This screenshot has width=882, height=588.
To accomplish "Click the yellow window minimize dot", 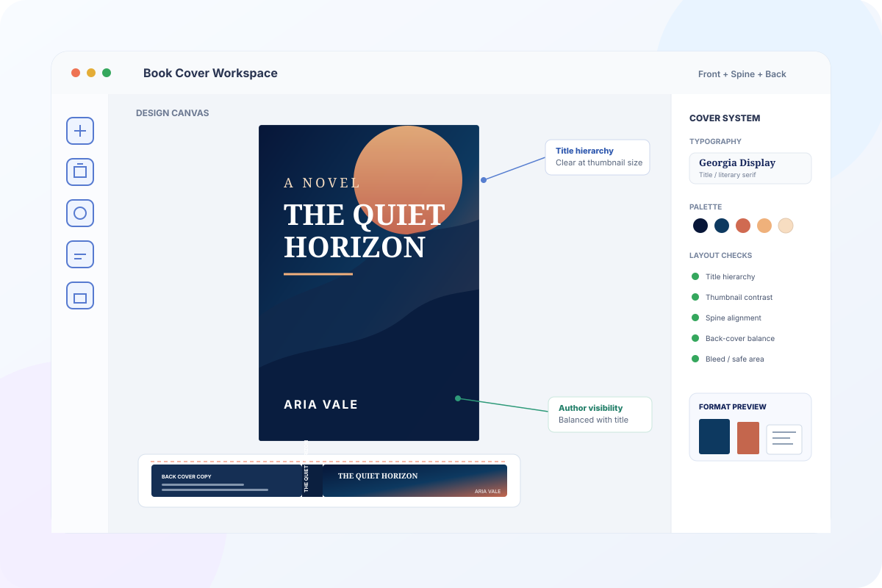I will [x=91, y=73].
